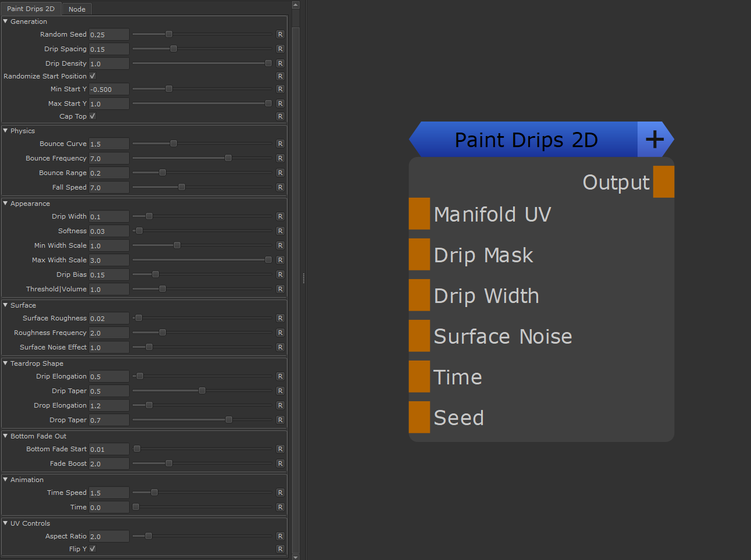Click the R reset button for Fall Speed
Viewport: 751px width, 560px height.
280,187
